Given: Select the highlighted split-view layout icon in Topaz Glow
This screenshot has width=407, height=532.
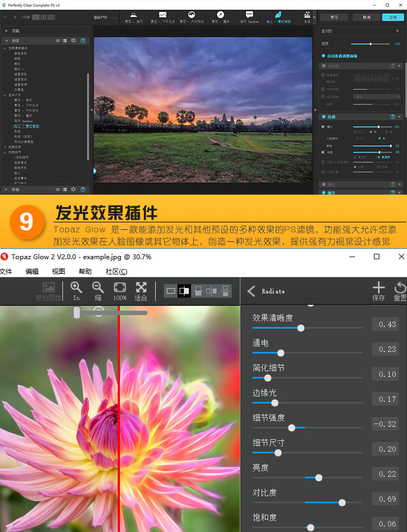Looking at the screenshot, I should [x=185, y=291].
